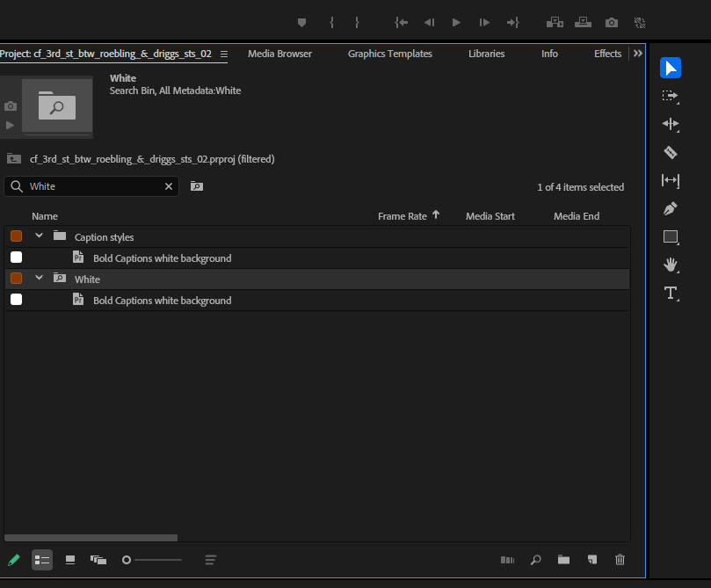Check the box next to first Bold Captions item

pos(16,257)
